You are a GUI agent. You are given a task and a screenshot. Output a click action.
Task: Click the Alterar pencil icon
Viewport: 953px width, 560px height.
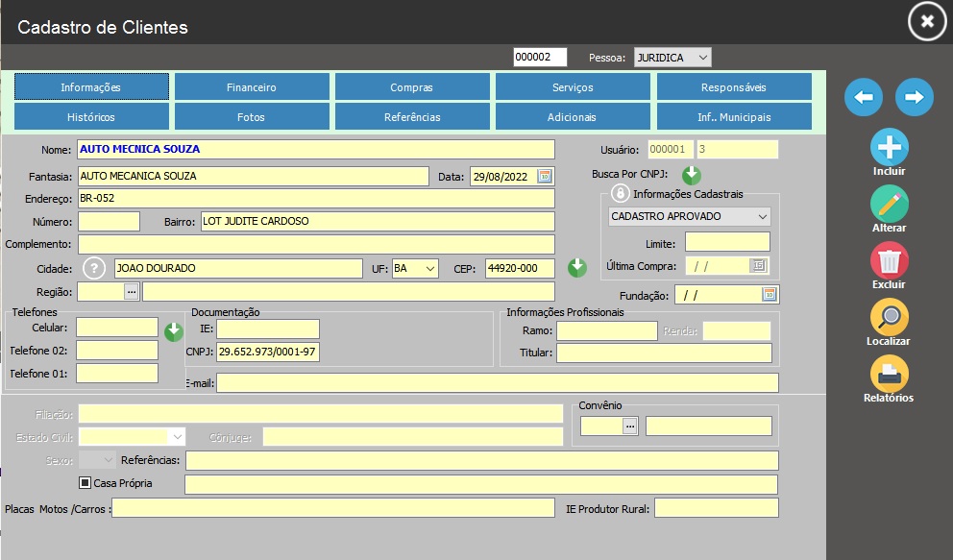[x=890, y=205]
